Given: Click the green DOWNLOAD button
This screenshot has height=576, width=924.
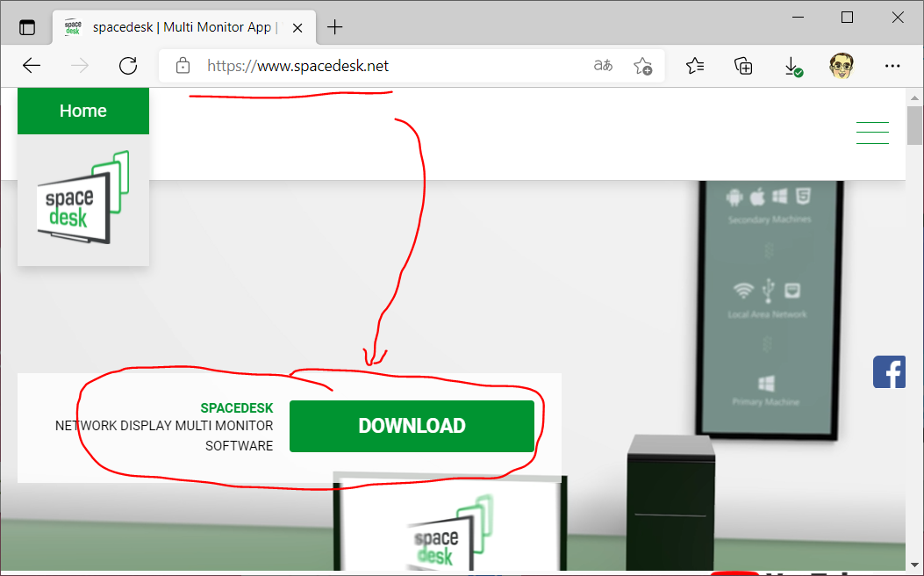Looking at the screenshot, I should pyautogui.click(x=412, y=426).
